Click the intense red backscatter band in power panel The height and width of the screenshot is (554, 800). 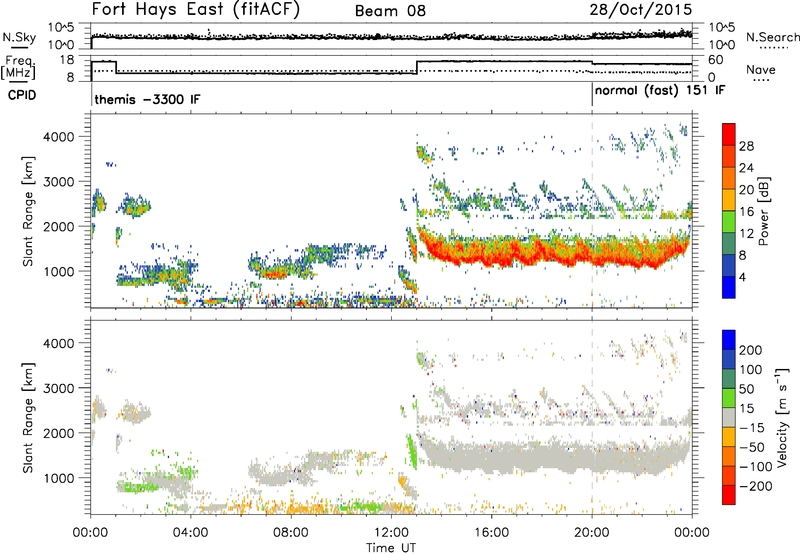(x=554, y=249)
